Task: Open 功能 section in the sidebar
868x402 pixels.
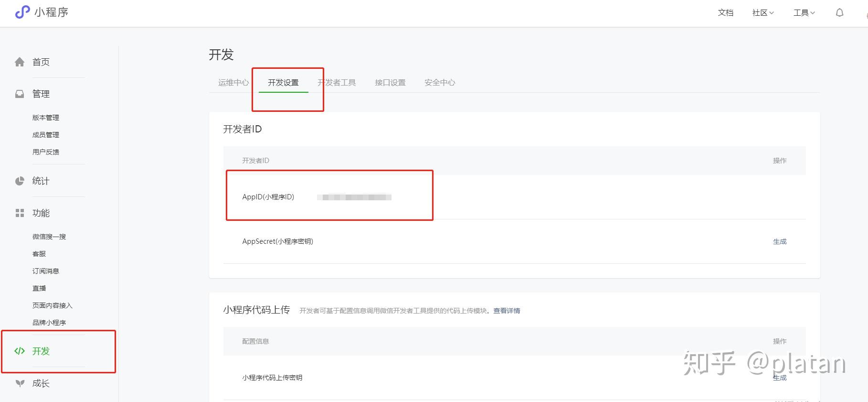Action: click(x=41, y=213)
